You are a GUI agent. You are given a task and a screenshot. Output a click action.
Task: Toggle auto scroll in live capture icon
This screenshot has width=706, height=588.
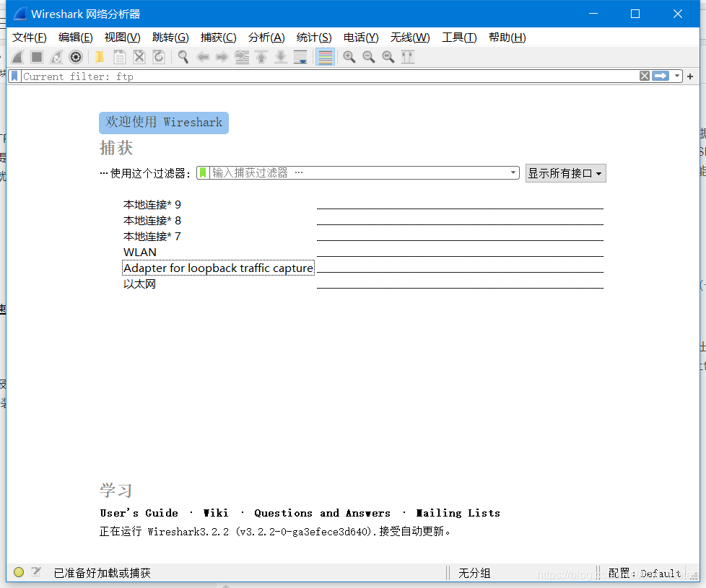[x=301, y=56]
